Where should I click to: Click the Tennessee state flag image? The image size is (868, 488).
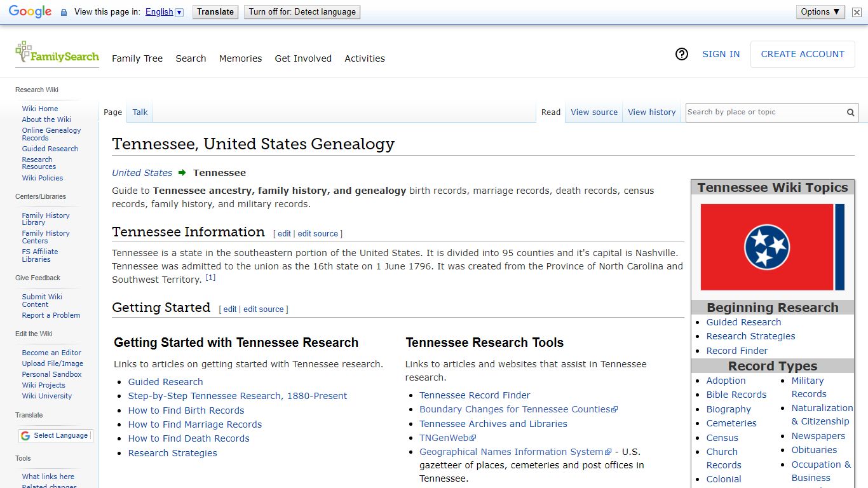pyautogui.click(x=772, y=247)
